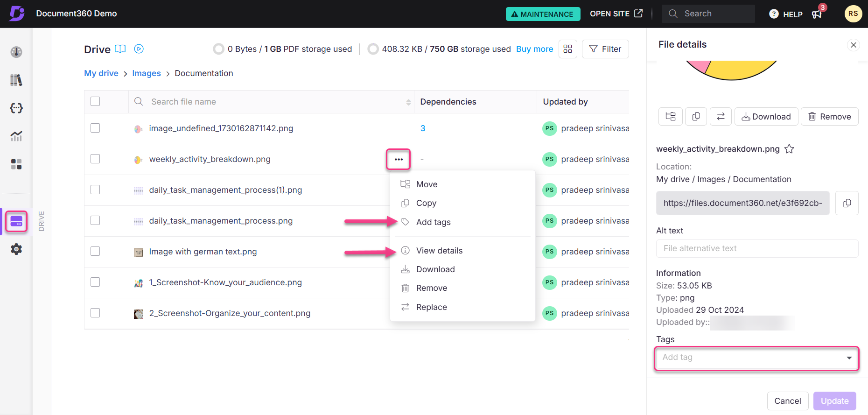Open the Widgets grid icon in sidebar

(x=16, y=164)
